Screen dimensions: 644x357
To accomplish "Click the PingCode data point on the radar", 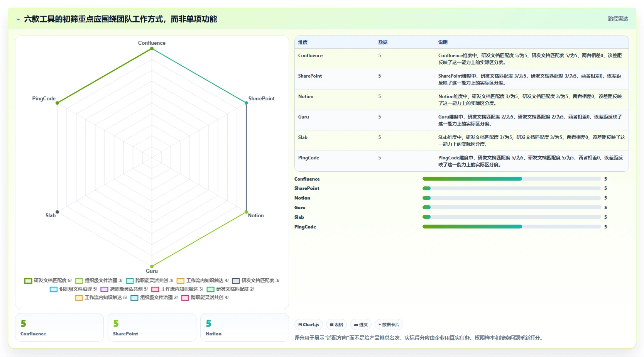I will point(57,103).
